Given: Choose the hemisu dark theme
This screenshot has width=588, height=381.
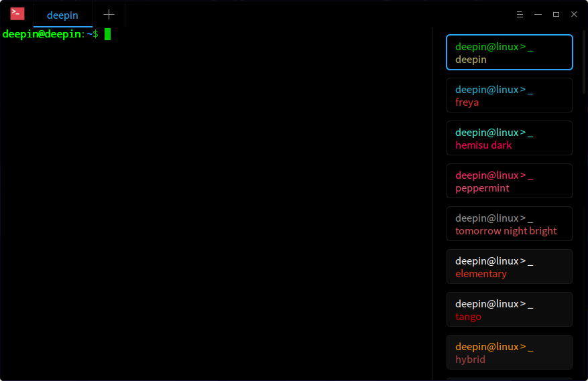Looking at the screenshot, I should 509,138.
